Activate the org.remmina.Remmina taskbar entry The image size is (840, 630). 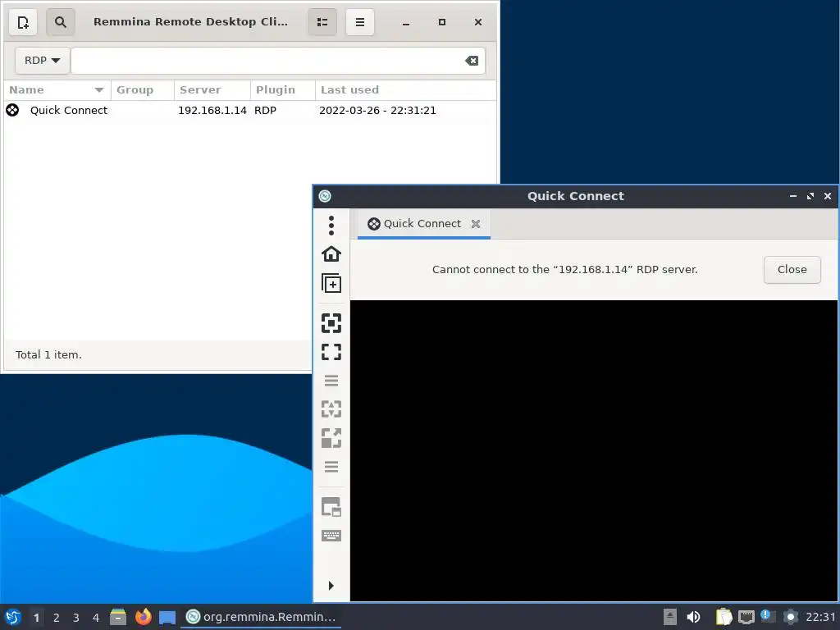(261, 617)
